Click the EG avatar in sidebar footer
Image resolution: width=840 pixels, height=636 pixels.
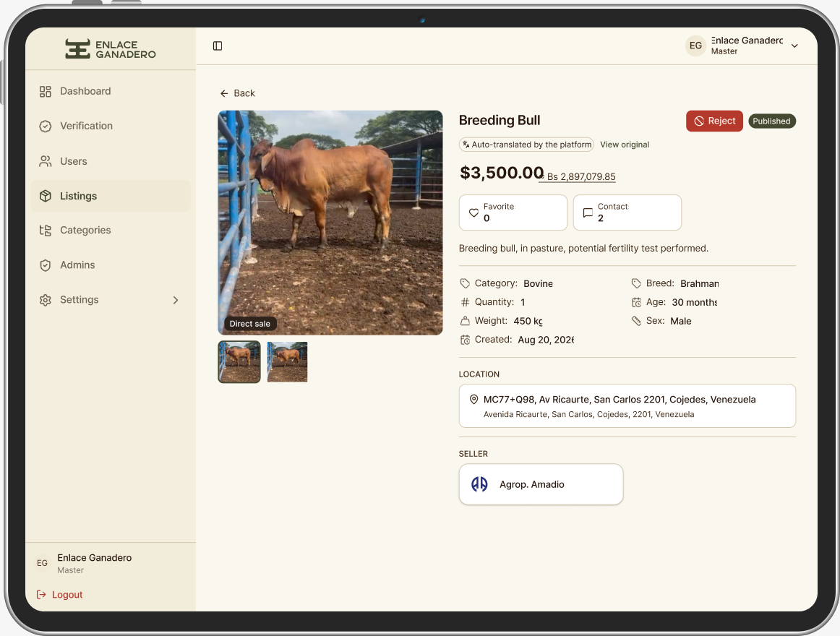43,563
